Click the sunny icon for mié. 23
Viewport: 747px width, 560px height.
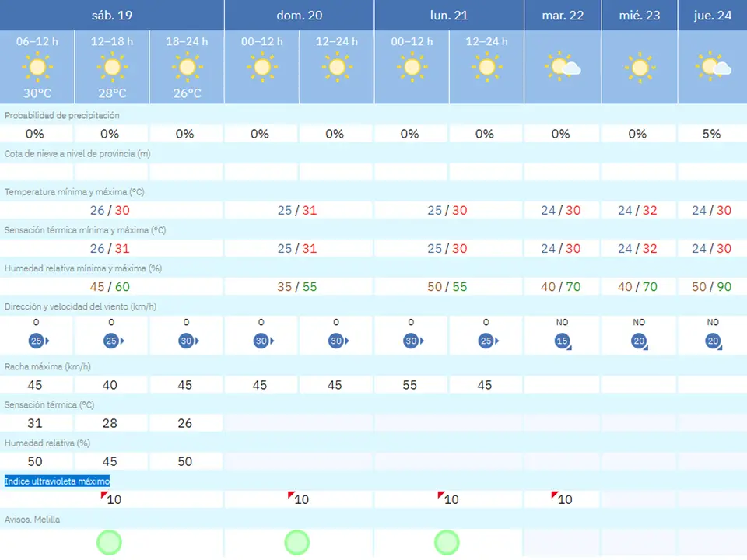(x=640, y=68)
